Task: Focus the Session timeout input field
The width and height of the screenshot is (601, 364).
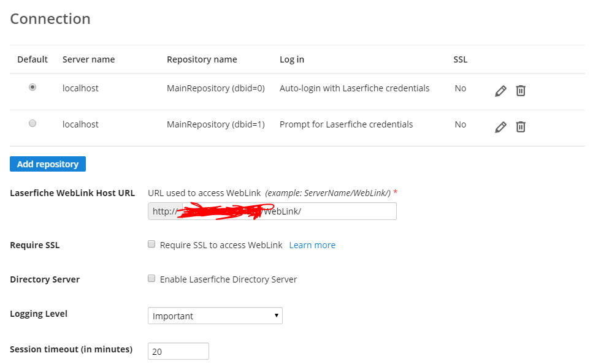Action: pyautogui.click(x=178, y=351)
